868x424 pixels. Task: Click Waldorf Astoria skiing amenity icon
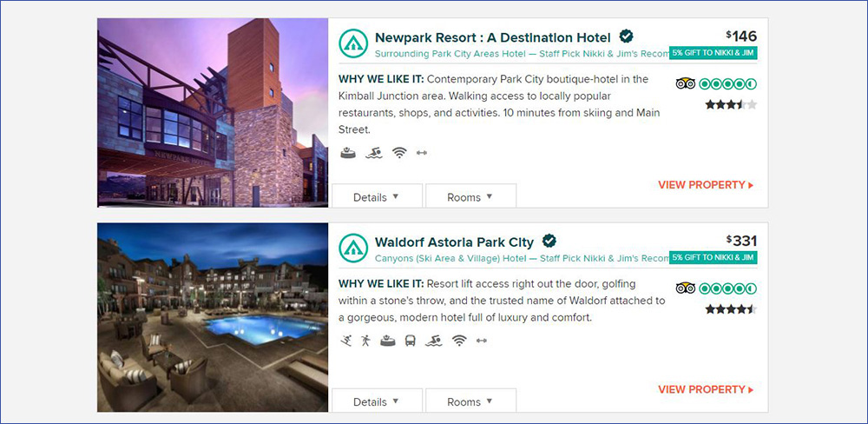(x=346, y=341)
